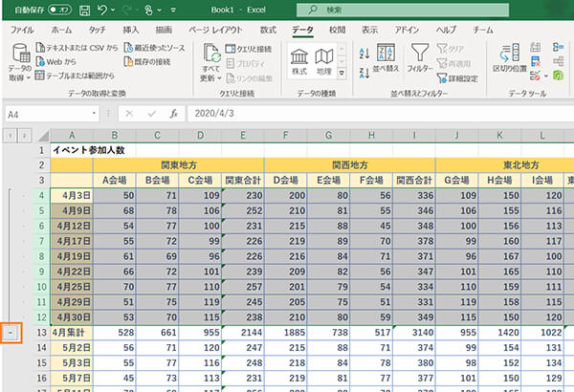Screen dimensions: 574x392
Task: Click the Save icon in title bar
Action: click(x=85, y=10)
